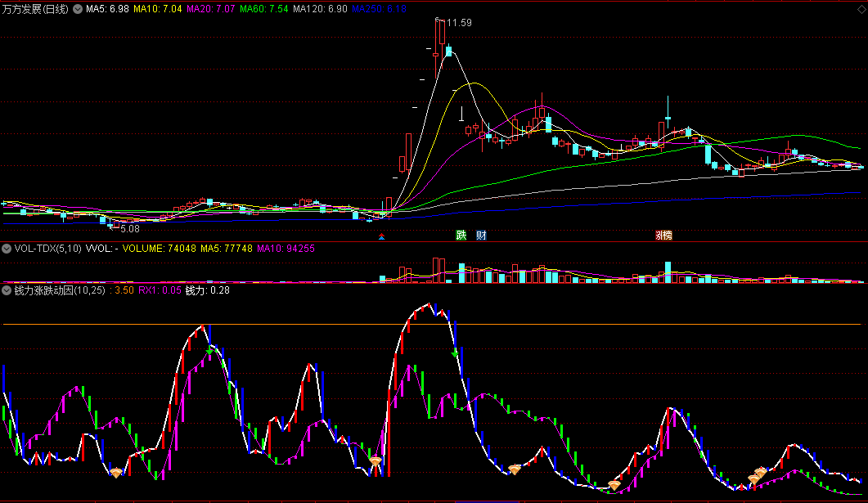
Task: Click the magenta MA20: 7.07 label
Action: (x=210, y=9)
